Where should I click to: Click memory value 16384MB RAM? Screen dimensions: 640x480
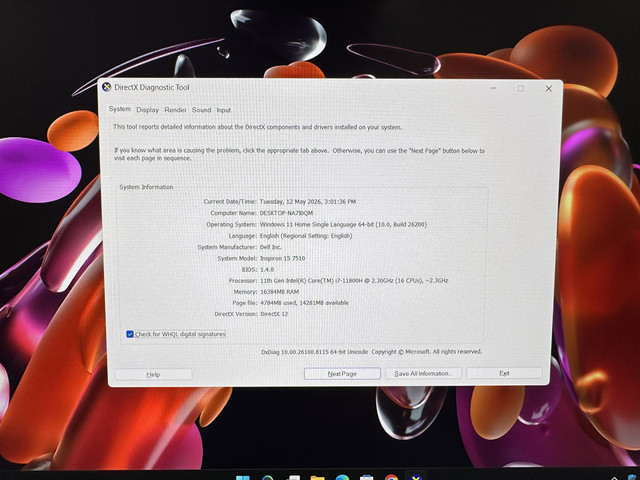click(x=280, y=292)
